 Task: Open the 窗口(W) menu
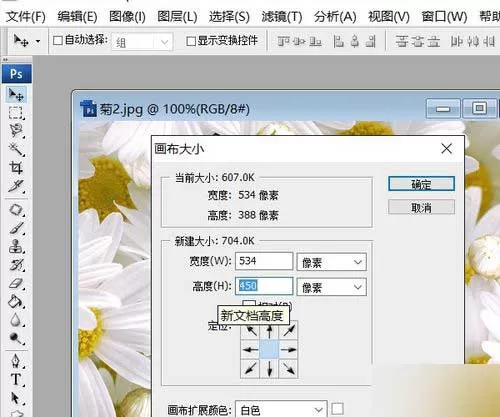444,16
